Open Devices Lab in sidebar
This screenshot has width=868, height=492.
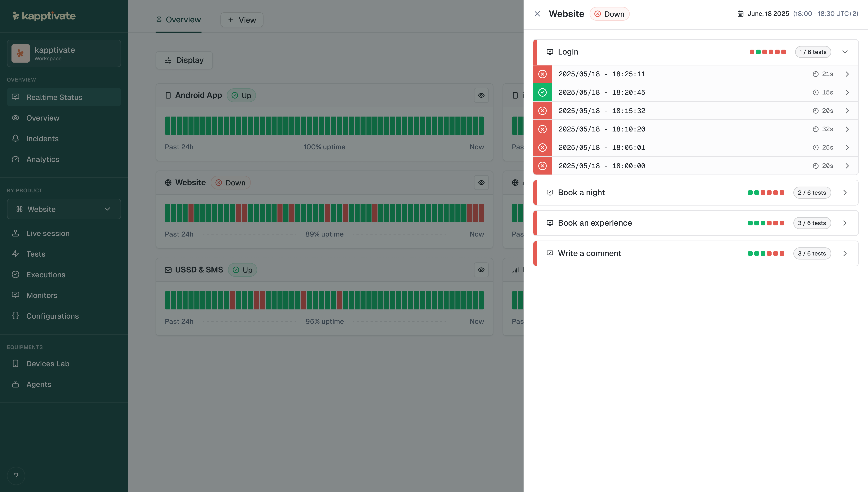[48, 364]
